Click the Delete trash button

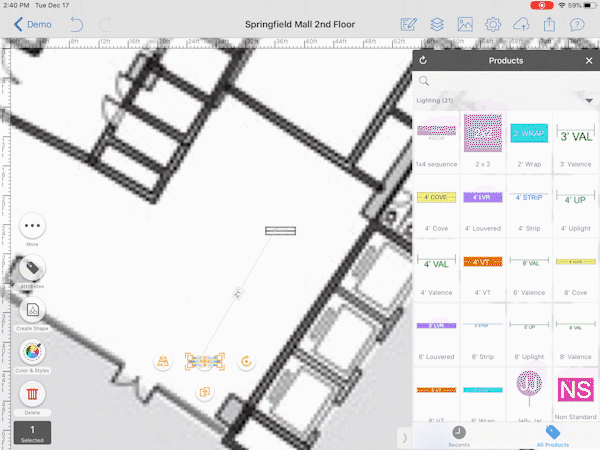pyautogui.click(x=32, y=395)
